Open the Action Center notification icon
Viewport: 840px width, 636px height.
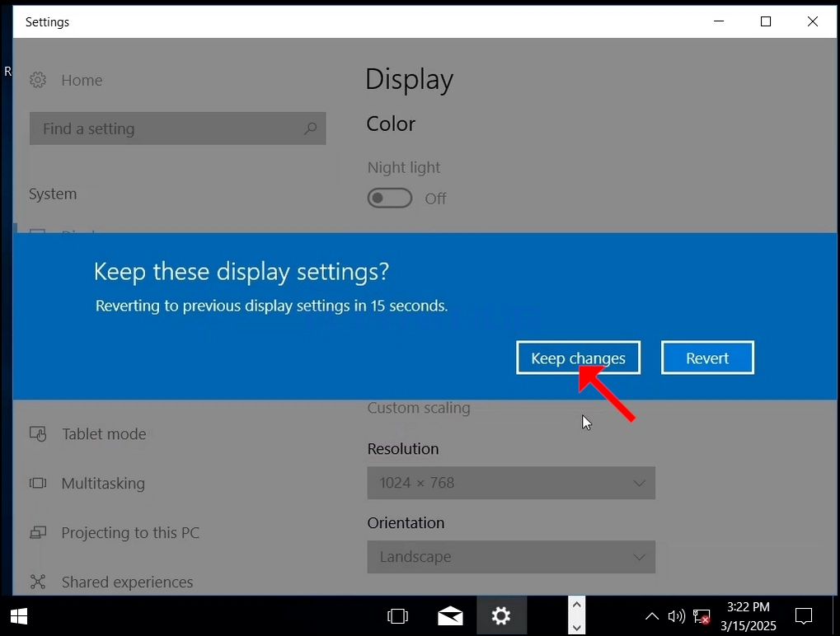pos(804,617)
